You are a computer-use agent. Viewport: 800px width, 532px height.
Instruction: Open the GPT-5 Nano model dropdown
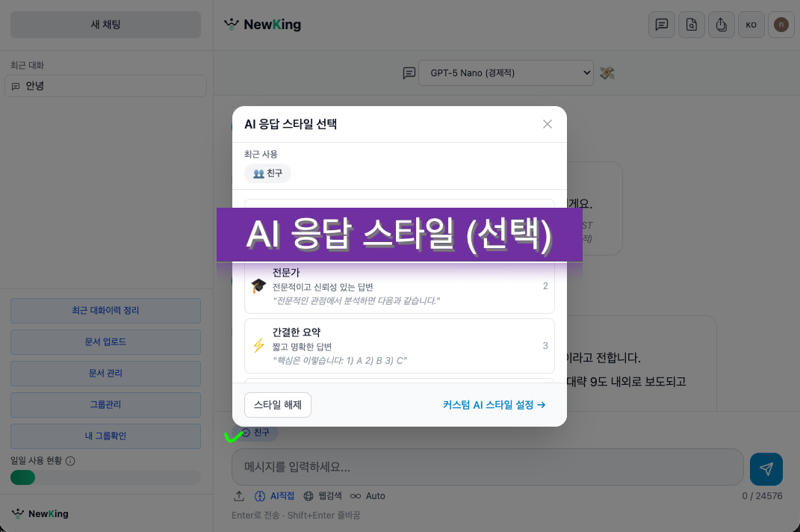tap(506, 72)
